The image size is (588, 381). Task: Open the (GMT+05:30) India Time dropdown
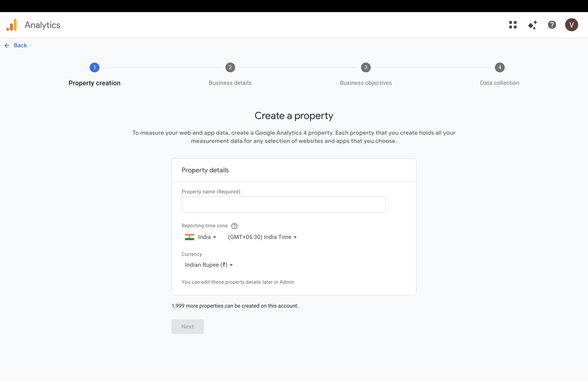point(262,237)
